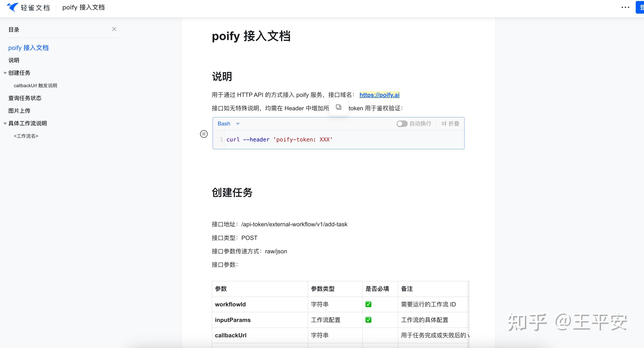The image size is (644, 348).
Task: Enable 自动换行 for the code block
Action: pos(402,123)
